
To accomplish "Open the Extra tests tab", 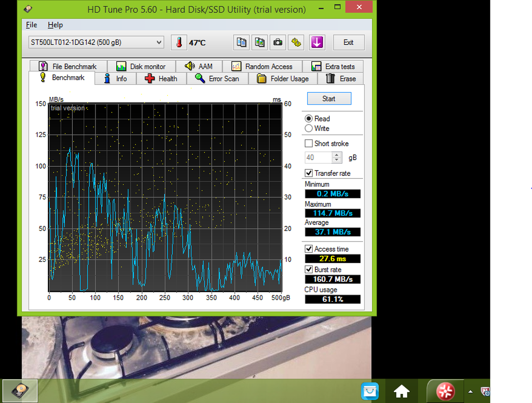I will click(333, 67).
